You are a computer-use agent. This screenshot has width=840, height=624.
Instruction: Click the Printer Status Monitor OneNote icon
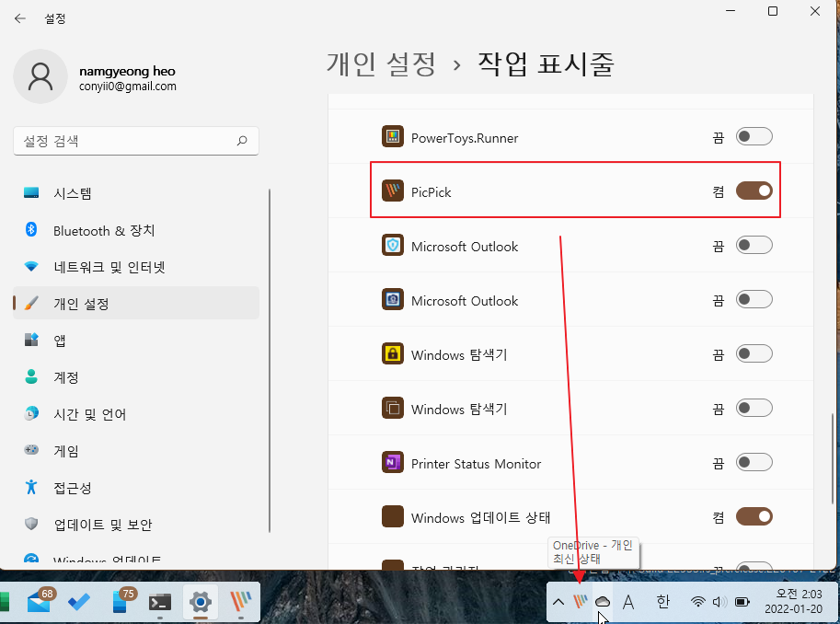tap(393, 462)
